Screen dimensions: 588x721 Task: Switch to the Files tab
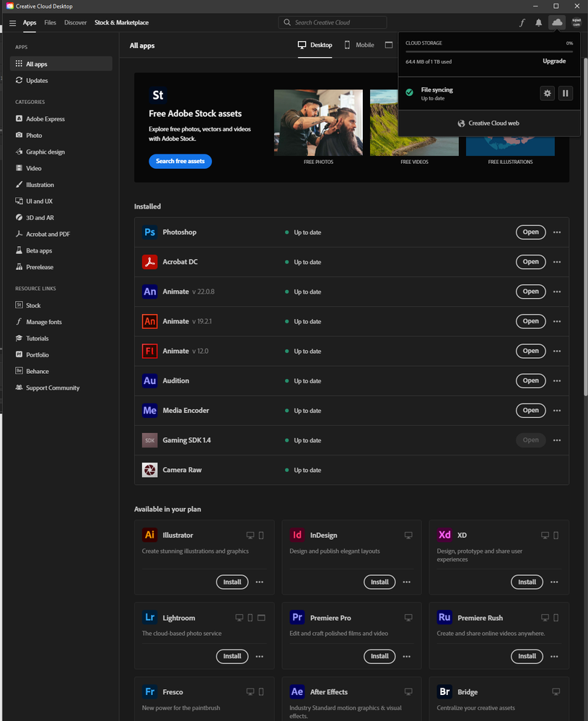tap(50, 22)
